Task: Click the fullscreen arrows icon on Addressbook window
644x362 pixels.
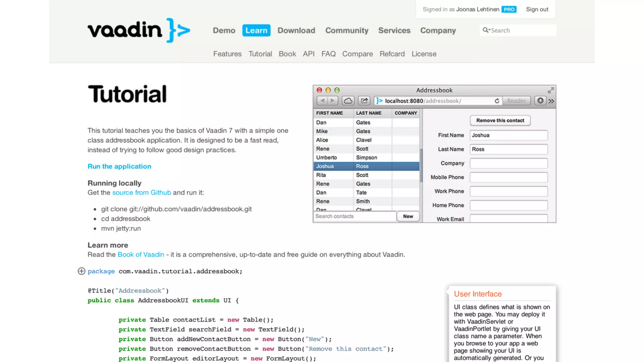Action: [x=551, y=90]
